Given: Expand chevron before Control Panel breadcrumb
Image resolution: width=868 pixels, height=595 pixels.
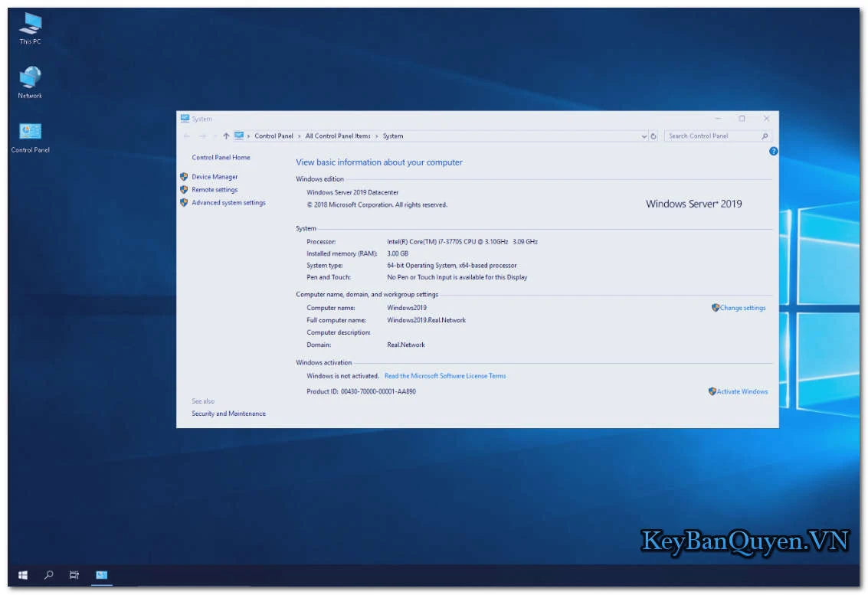Looking at the screenshot, I should [x=248, y=136].
